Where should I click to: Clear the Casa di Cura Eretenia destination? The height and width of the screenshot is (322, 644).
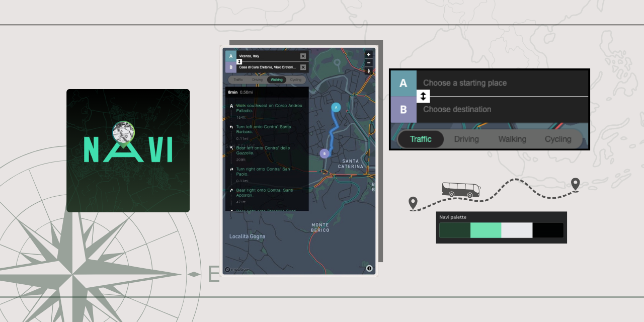tap(303, 67)
